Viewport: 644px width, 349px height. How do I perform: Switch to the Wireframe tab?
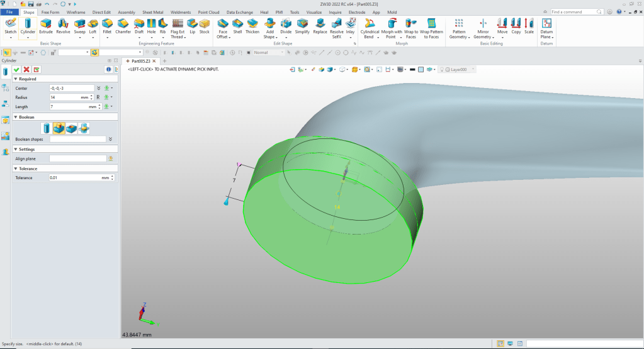click(x=76, y=12)
